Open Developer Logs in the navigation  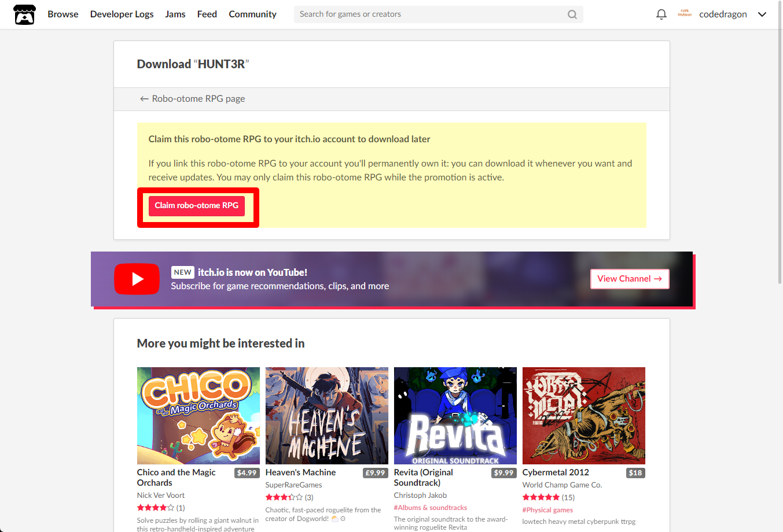coord(122,14)
